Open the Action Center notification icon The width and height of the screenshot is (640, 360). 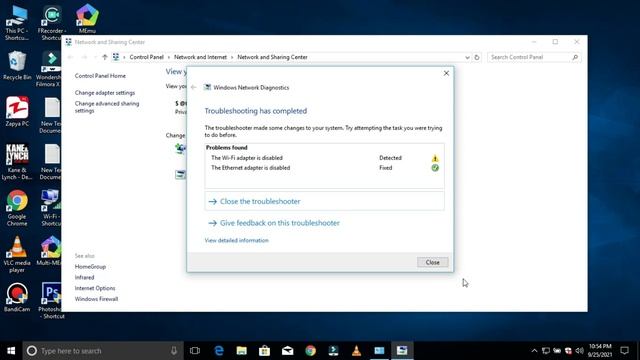(624, 351)
